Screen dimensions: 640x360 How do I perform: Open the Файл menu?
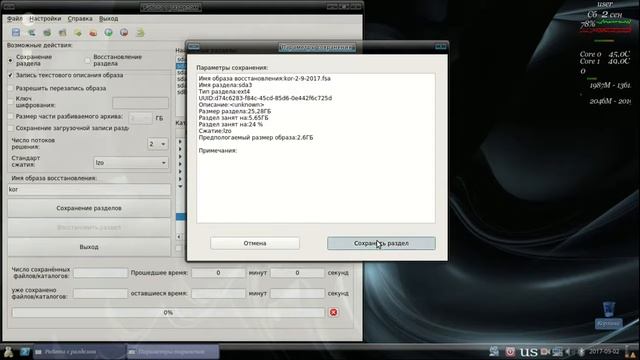[x=15, y=19]
